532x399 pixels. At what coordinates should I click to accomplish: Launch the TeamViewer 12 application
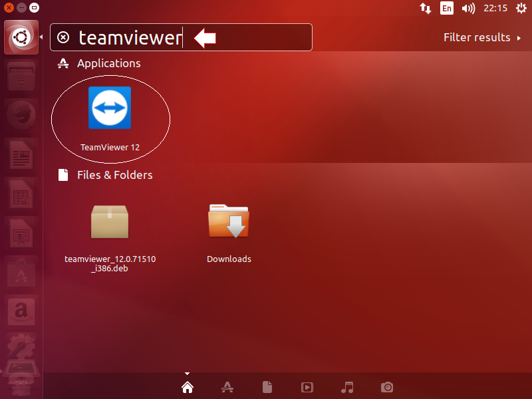[x=110, y=108]
